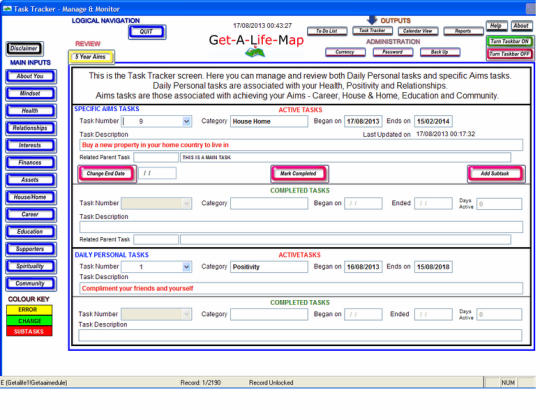This screenshot has width=540, height=420.
Task: Open the Finances inputs
Action: pyautogui.click(x=31, y=162)
